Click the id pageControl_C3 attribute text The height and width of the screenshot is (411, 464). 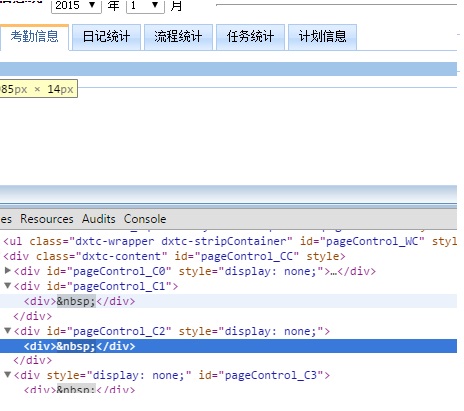(x=261, y=375)
